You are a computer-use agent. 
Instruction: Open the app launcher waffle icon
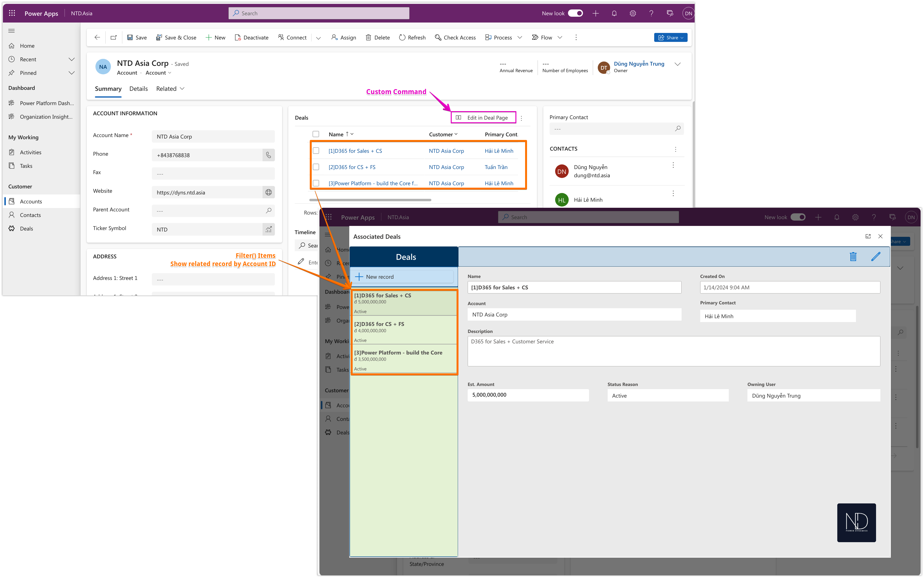(12, 13)
